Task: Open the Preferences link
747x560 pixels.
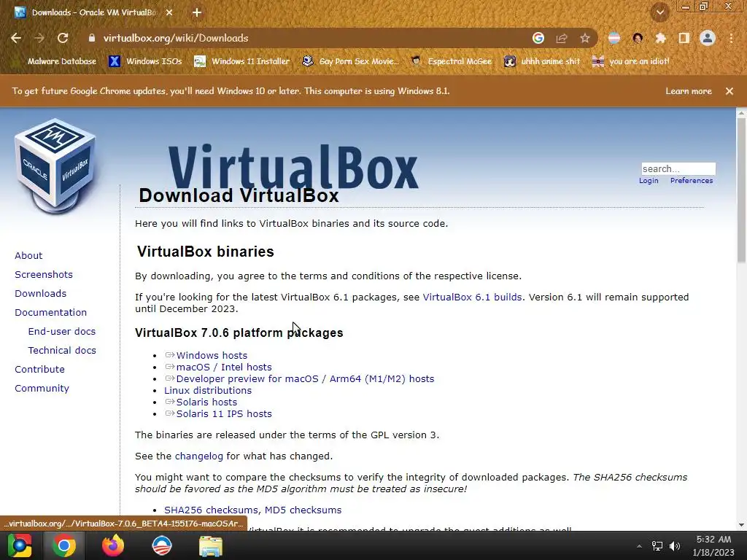Action: click(692, 181)
